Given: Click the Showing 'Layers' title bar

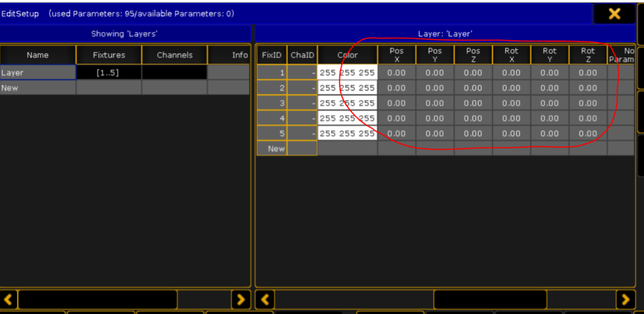Looking at the screenshot, I should tap(125, 34).
